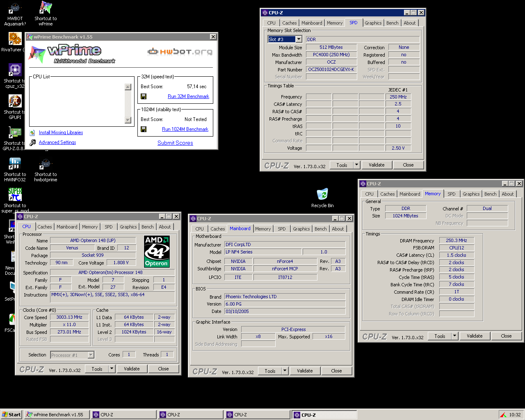
Task: Open the Tools dropdown arrow in the SPD window
Action: pyautogui.click(x=356, y=165)
